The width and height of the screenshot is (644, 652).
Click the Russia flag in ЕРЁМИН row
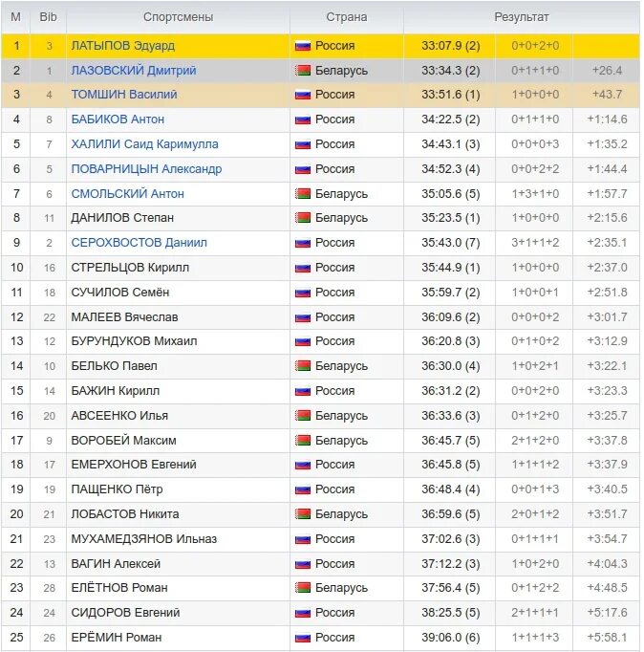(303, 638)
